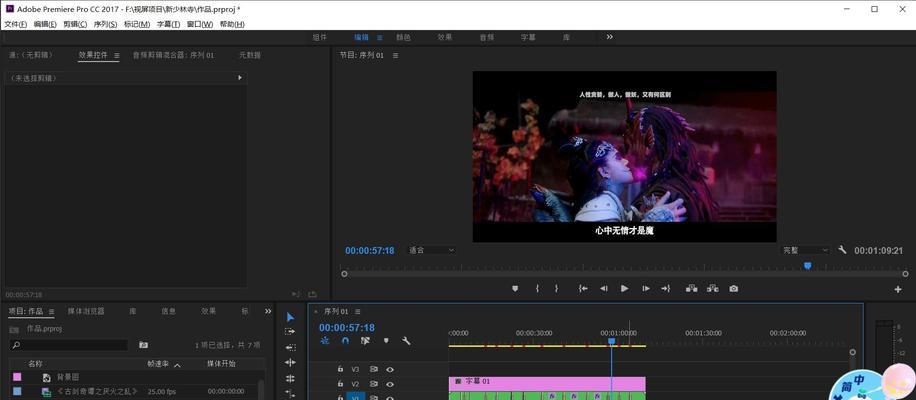
Task: Click the Extract button
Action: [x=713, y=288]
